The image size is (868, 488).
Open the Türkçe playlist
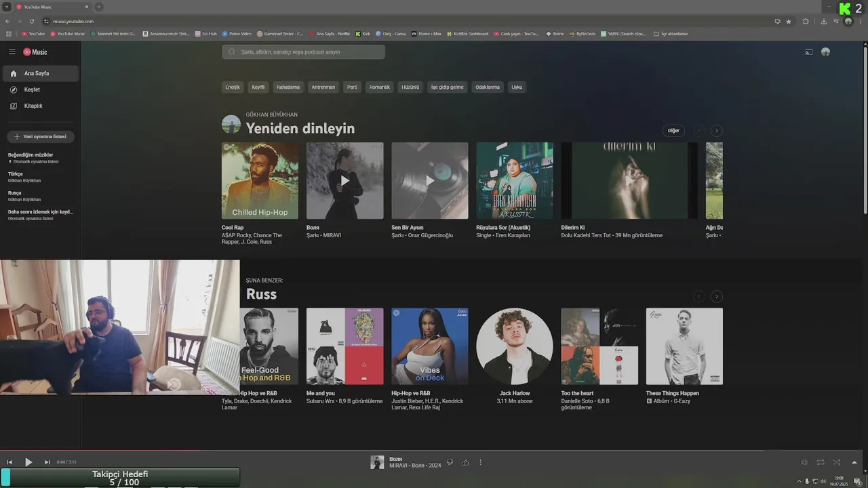click(41, 176)
